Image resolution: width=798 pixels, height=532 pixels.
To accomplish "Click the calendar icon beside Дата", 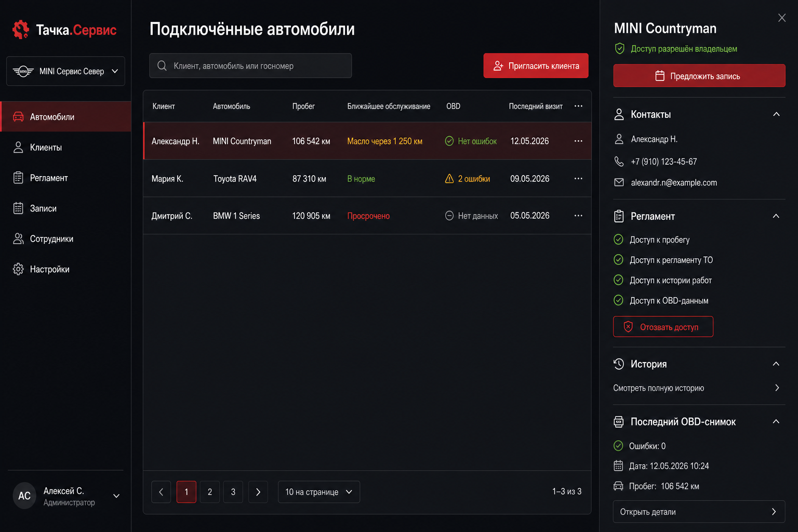I will coord(618,466).
